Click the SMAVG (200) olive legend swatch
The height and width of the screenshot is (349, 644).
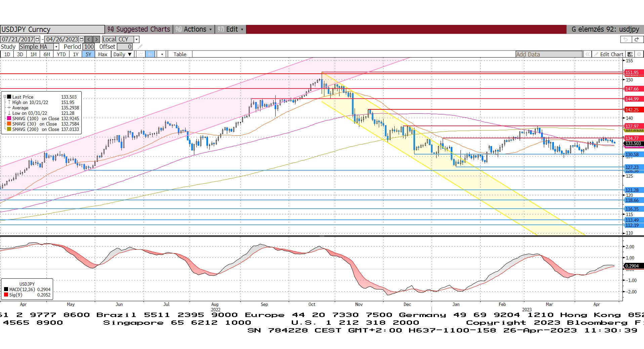[x=9, y=129]
